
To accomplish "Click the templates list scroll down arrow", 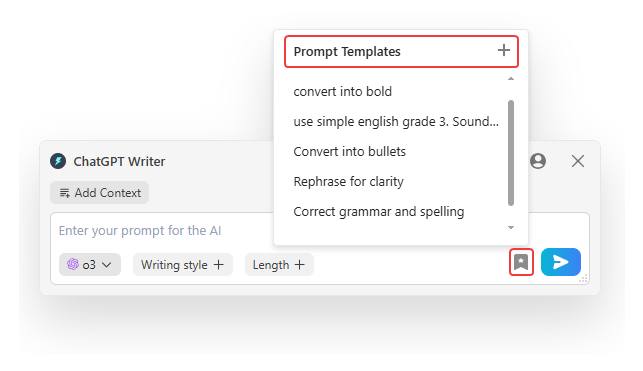I will point(511,228).
